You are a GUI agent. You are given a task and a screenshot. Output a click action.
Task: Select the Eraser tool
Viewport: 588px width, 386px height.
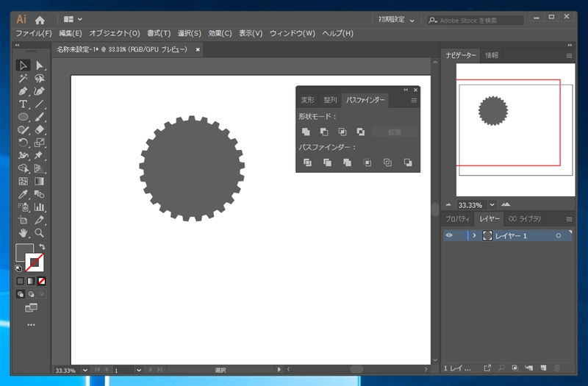pyautogui.click(x=39, y=130)
